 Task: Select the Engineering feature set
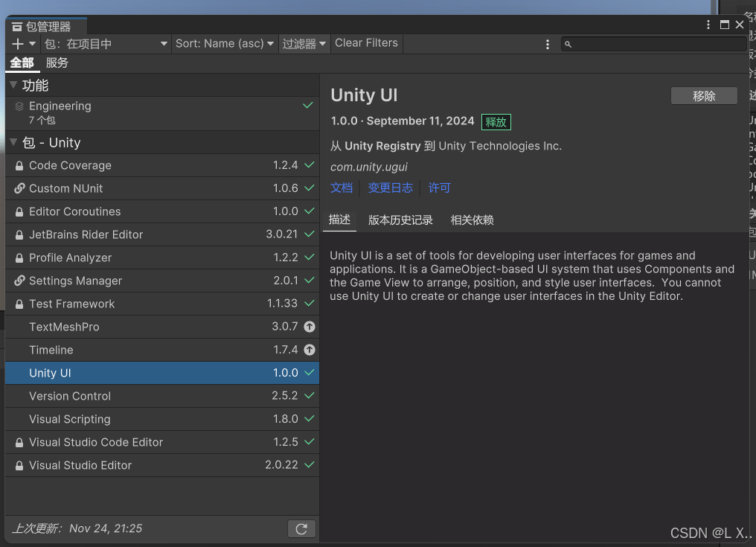click(162, 113)
